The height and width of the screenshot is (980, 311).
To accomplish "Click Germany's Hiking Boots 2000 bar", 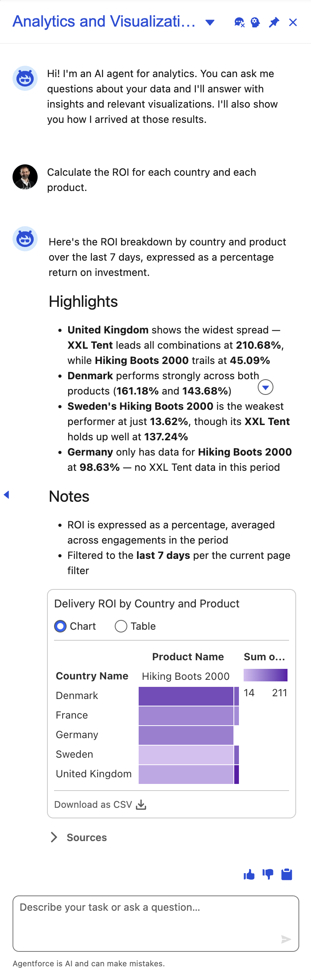I will (186, 735).
